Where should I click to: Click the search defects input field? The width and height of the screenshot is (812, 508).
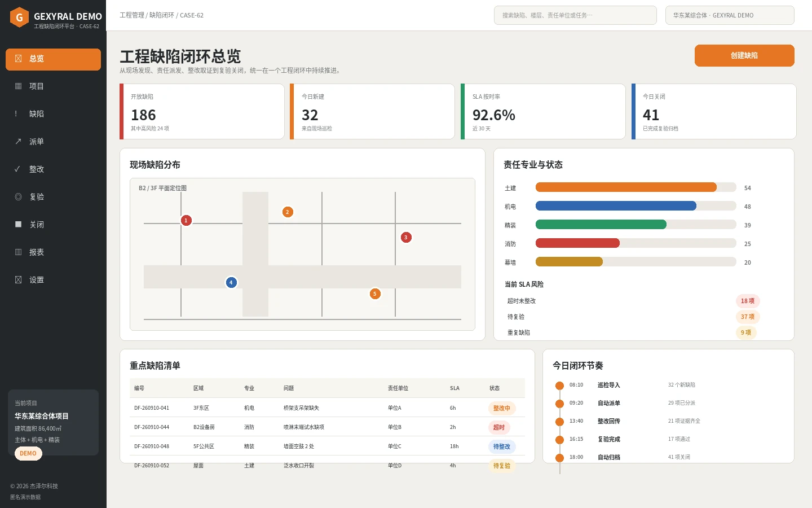(x=575, y=15)
